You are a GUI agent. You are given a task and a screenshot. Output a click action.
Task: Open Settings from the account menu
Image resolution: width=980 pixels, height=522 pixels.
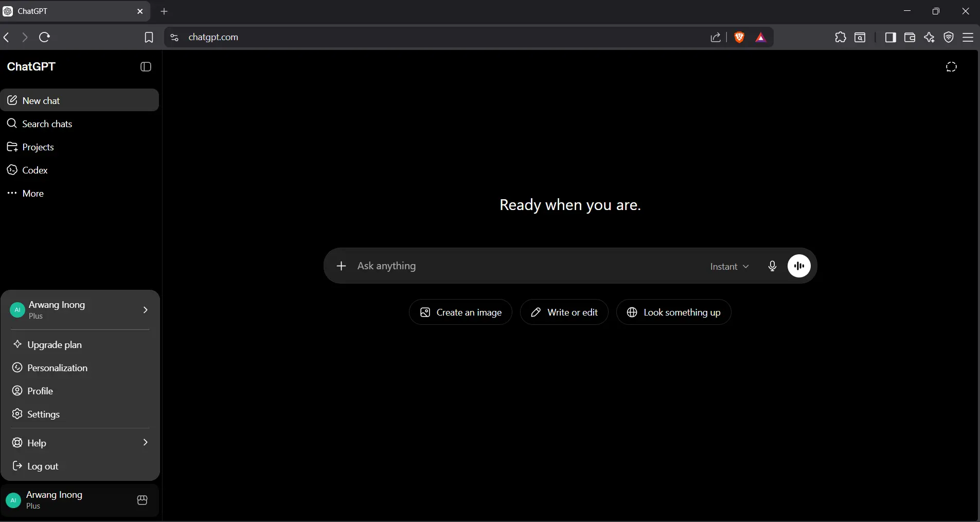click(x=80, y=414)
